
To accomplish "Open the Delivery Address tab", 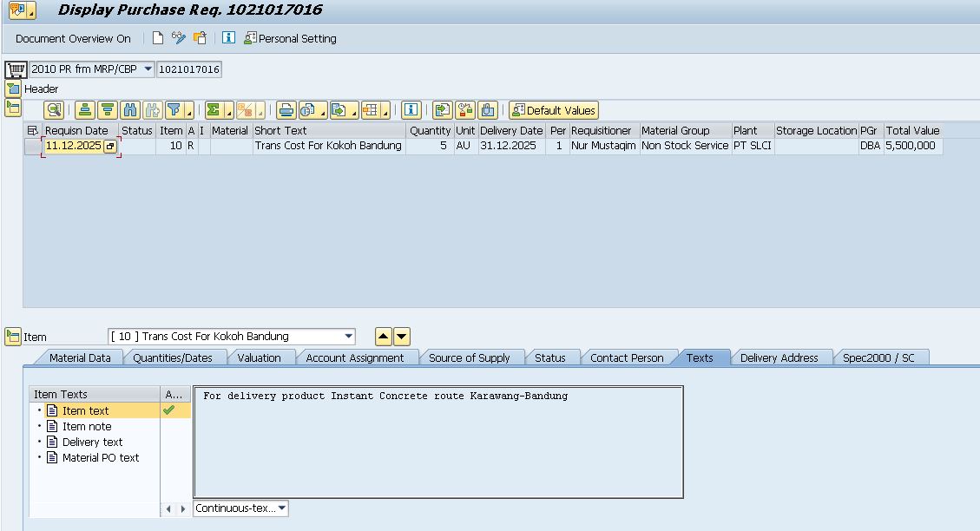I will [x=779, y=357].
